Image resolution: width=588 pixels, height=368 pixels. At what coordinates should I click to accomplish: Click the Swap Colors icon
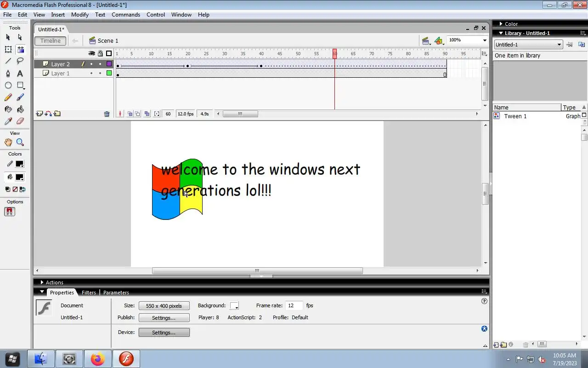(x=23, y=189)
